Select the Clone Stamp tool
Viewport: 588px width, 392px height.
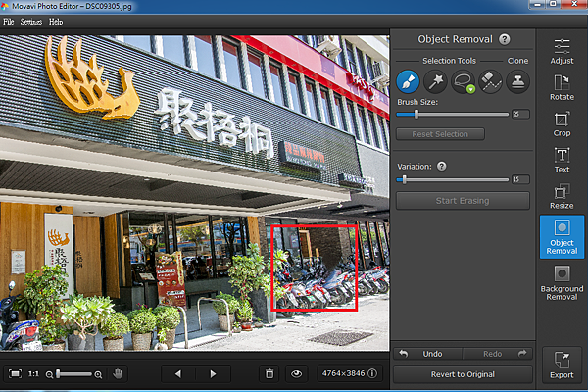[x=517, y=81]
